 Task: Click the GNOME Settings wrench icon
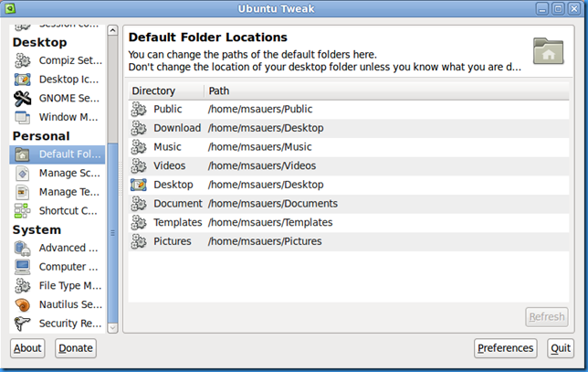coord(23,99)
